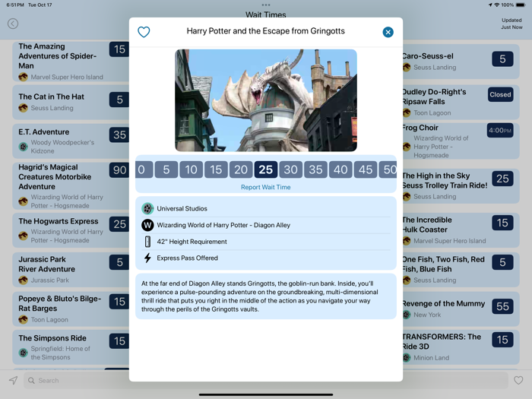Tap the Gringotts dragon photo
The height and width of the screenshot is (399, 532).
pyautogui.click(x=266, y=100)
